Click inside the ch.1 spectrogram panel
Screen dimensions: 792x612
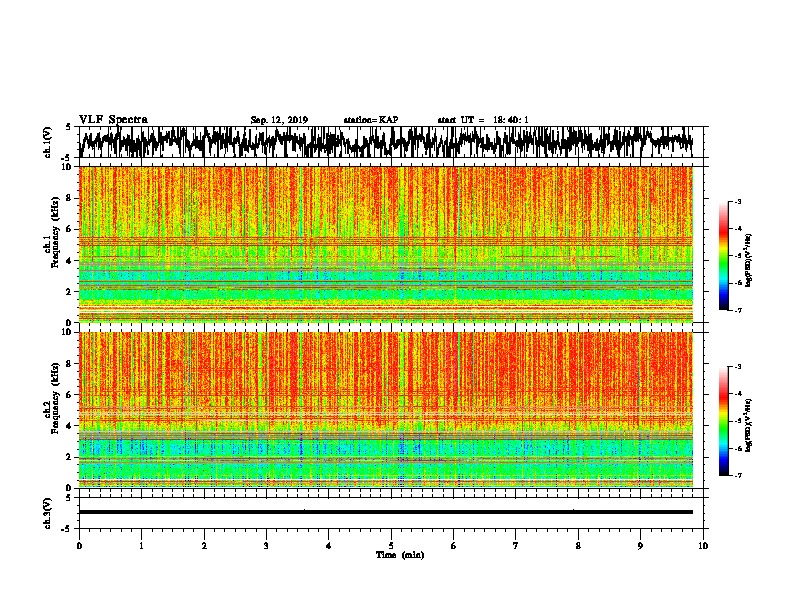[385, 244]
